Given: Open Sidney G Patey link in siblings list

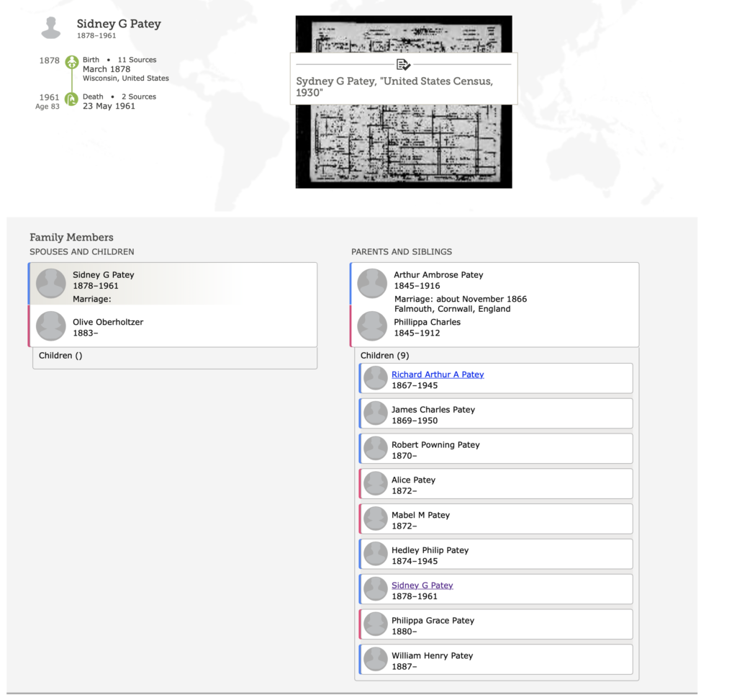Looking at the screenshot, I should [x=422, y=585].
